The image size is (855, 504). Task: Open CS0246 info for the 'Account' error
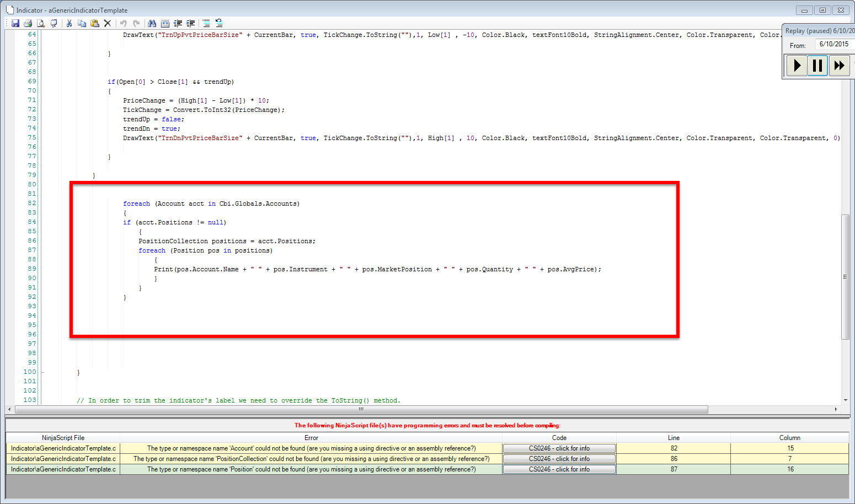[x=559, y=448]
